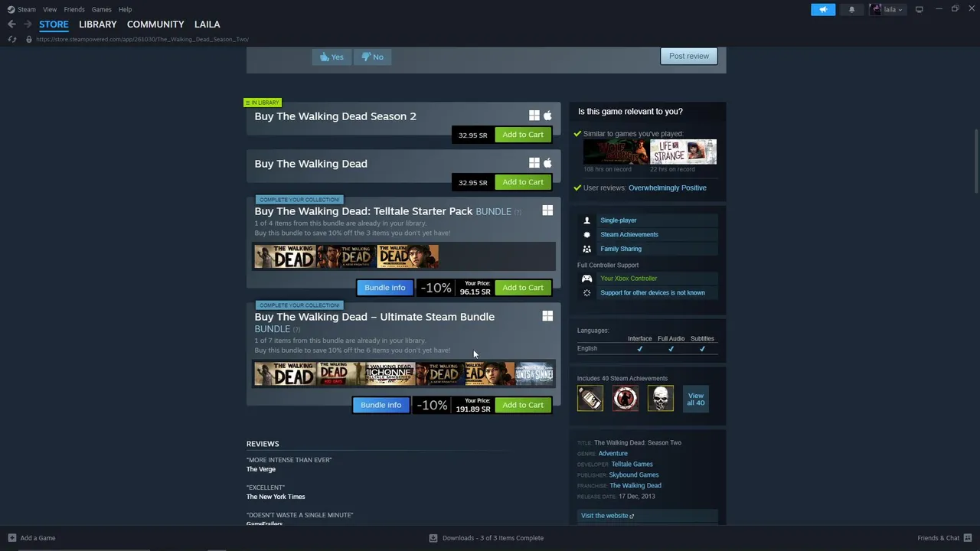Click the Steam logo menu
The width and height of the screenshot is (980, 551).
(x=11, y=9)
